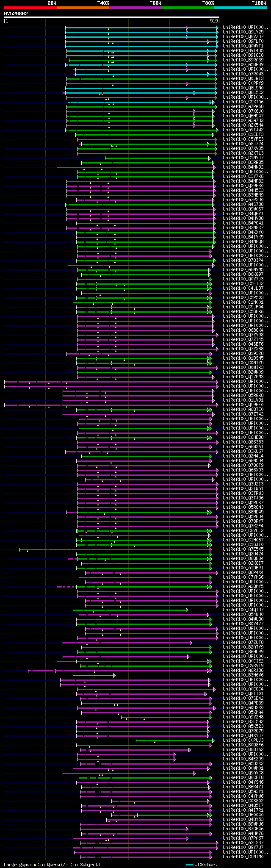Image resolution: width=271 pixels, height=868 pixels.
Task: Select alignment label UniRef100_B4MN92
Action: [x=243, y=167]
